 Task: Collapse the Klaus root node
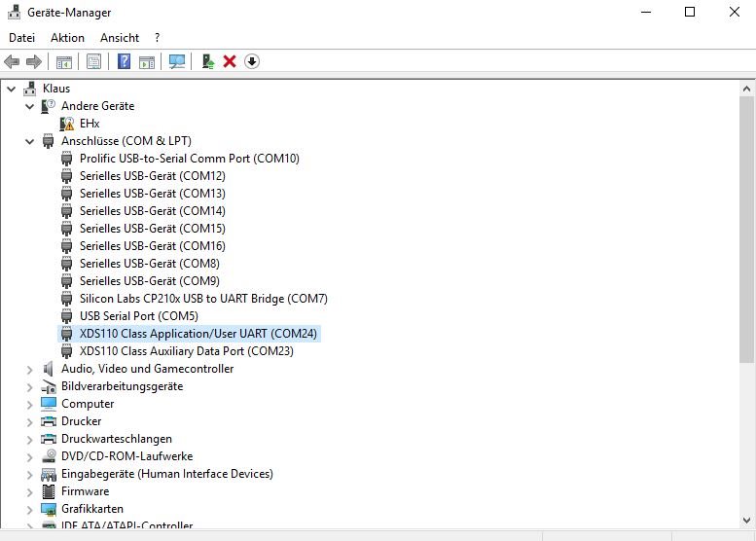click(12, 89)
